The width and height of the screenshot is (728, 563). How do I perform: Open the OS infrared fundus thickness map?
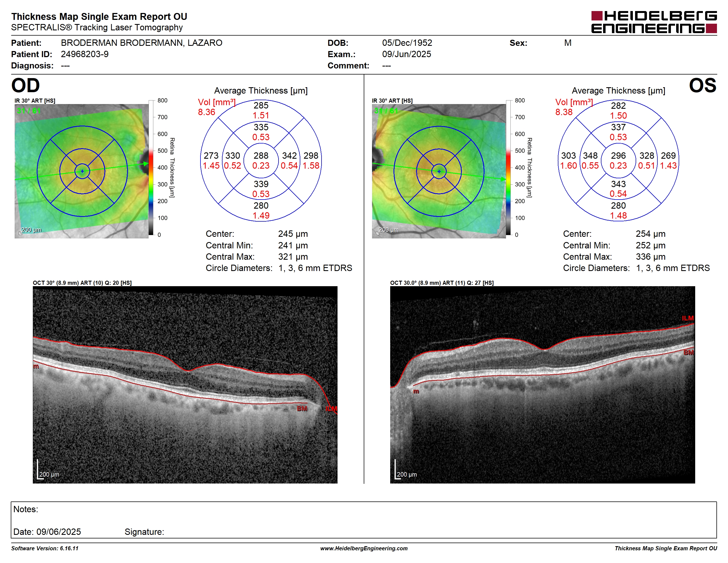439,171
